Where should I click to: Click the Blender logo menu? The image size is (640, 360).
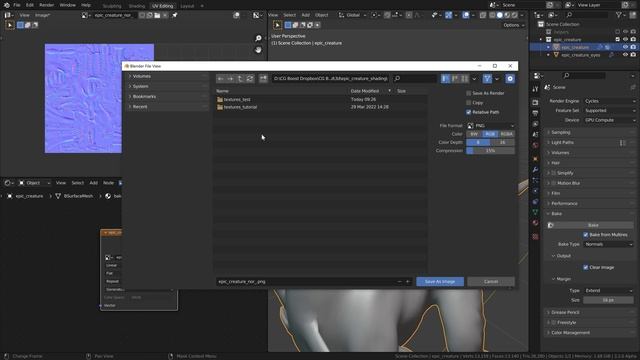tap(7, 5)
